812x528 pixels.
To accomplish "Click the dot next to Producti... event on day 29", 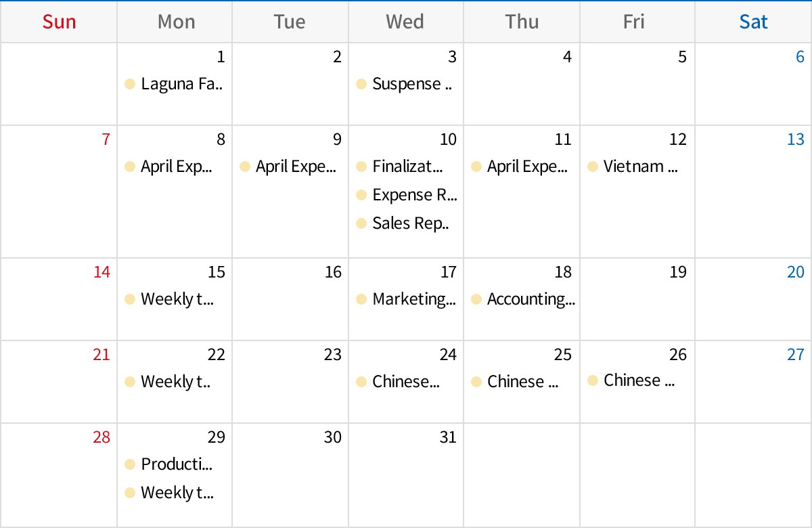I will pyautogui.click(x=130, y=464).
